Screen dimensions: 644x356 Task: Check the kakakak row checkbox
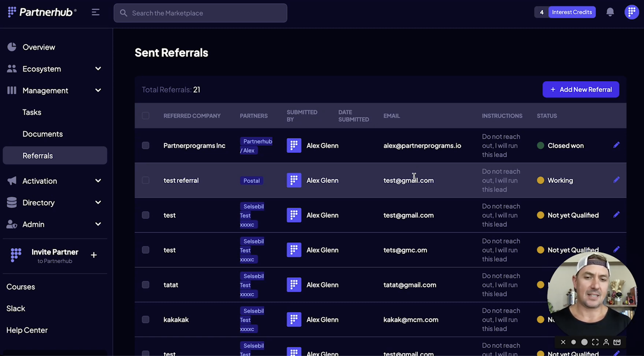145,320
